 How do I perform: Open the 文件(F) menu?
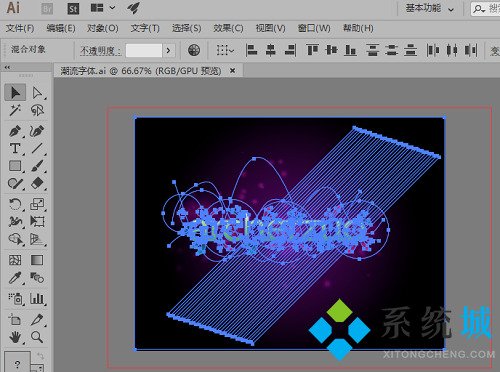(x=20, y=28)
